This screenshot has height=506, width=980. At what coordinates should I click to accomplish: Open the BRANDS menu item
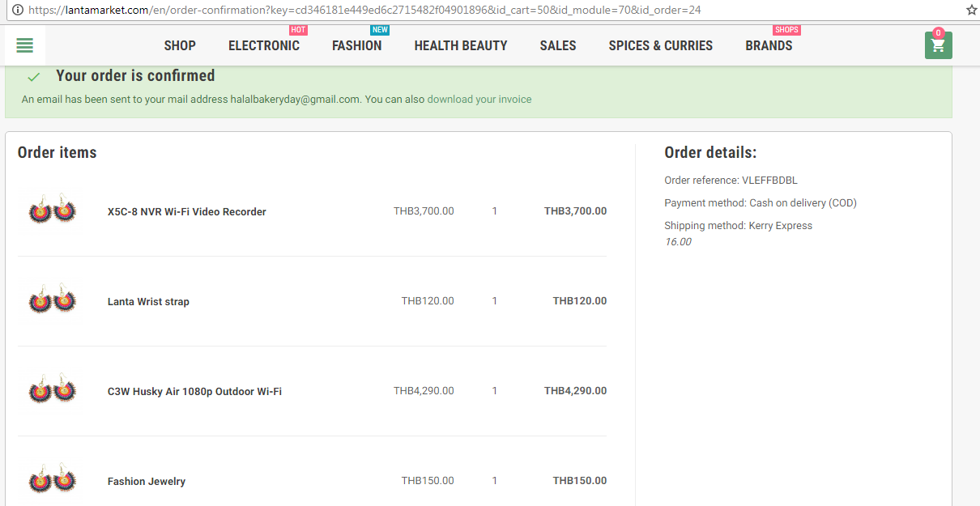click(x=769, y=45)
